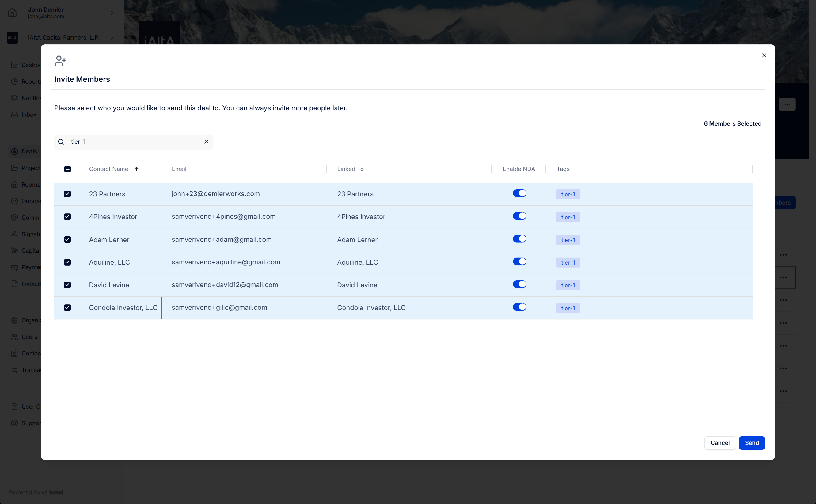Viewport: 816px width, 504px height.
Task: Uncheck the 23 Partners row checkbox
Action: [67, 194]
